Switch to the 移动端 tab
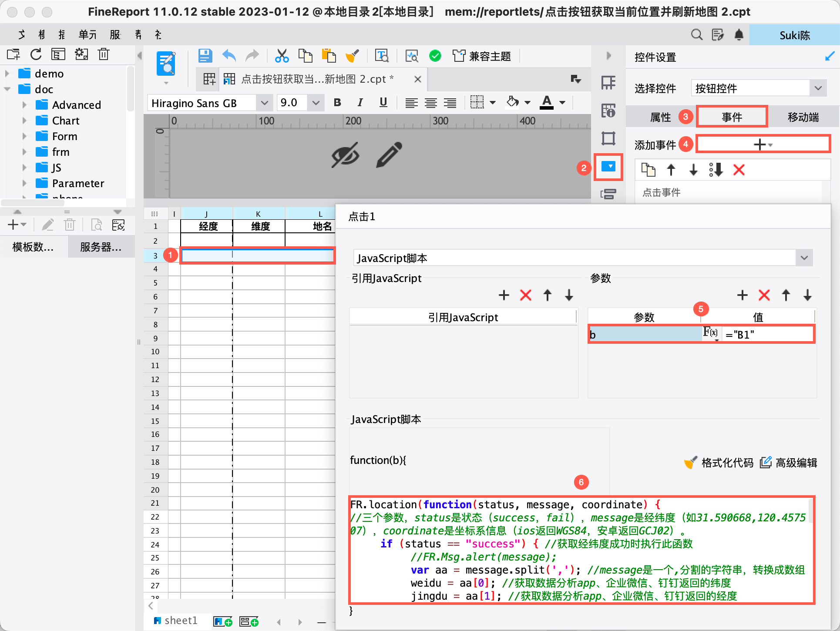The image size is (840, 631). pos(803,117)
